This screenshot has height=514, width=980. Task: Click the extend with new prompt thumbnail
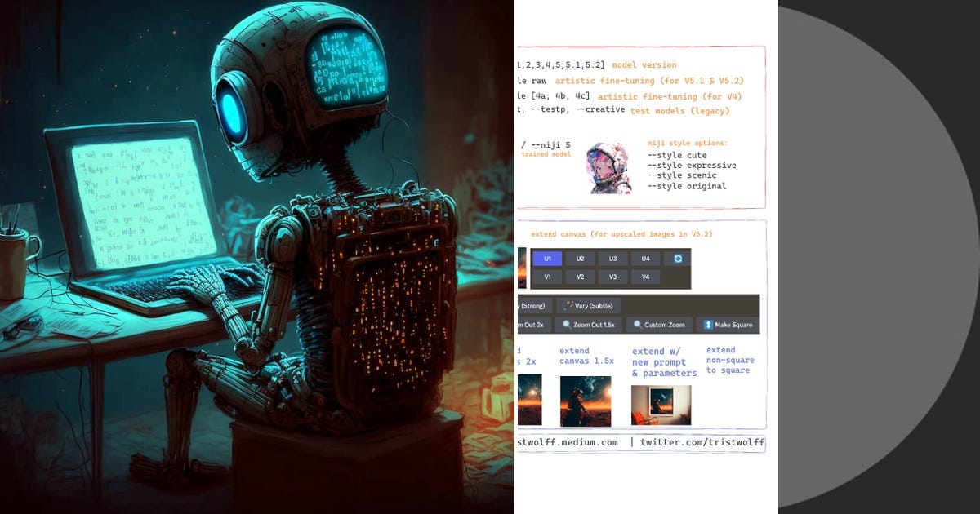[x=661, y=404]
